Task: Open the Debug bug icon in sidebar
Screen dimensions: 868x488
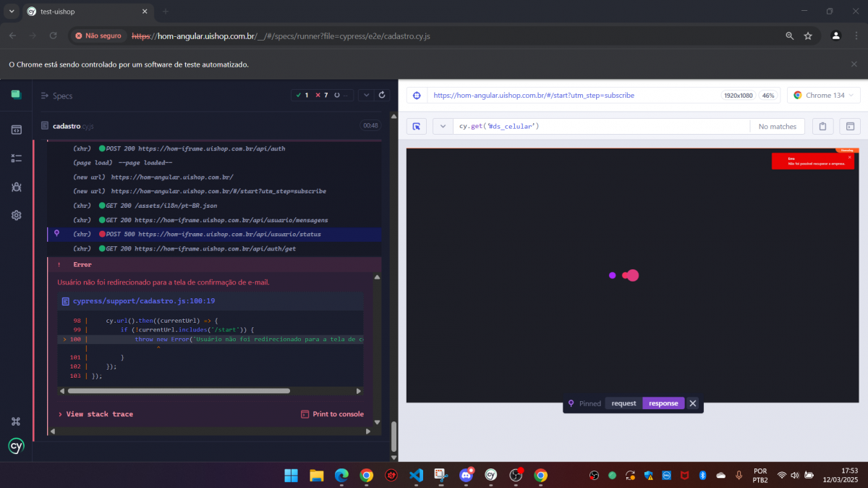Action: [16, 187]
